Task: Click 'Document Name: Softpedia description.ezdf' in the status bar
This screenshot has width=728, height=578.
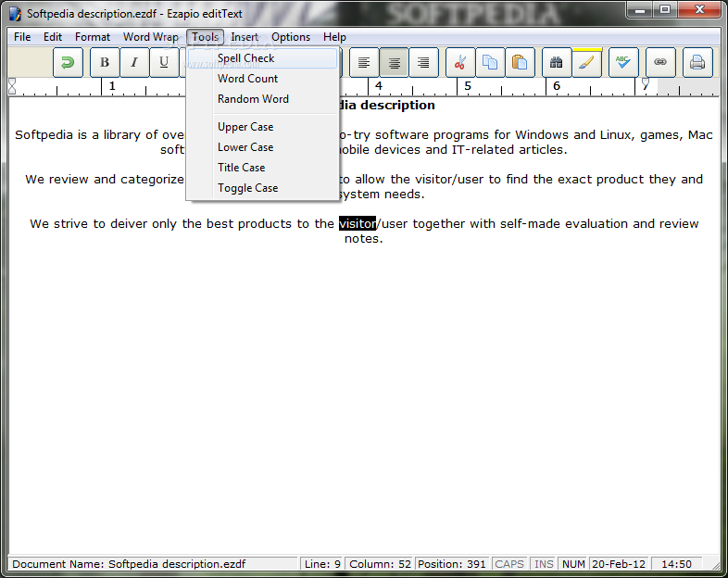Action: (129, 564)
